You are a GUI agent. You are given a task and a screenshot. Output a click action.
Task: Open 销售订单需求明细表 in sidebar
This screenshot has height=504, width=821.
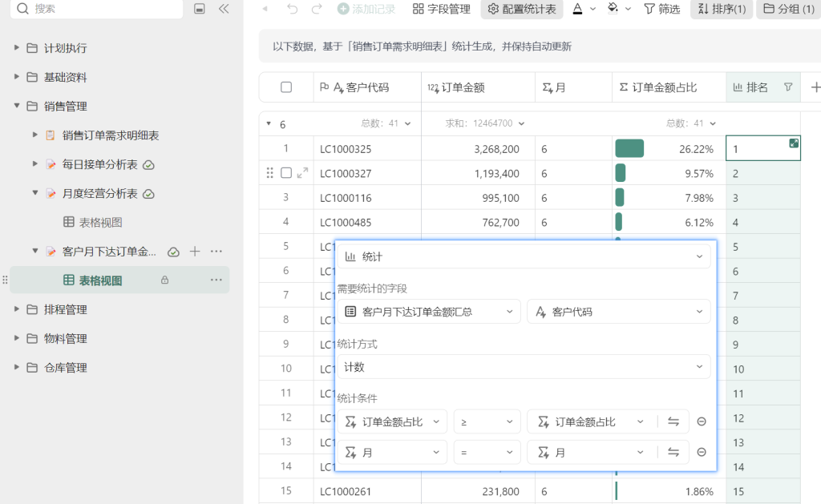111,135
